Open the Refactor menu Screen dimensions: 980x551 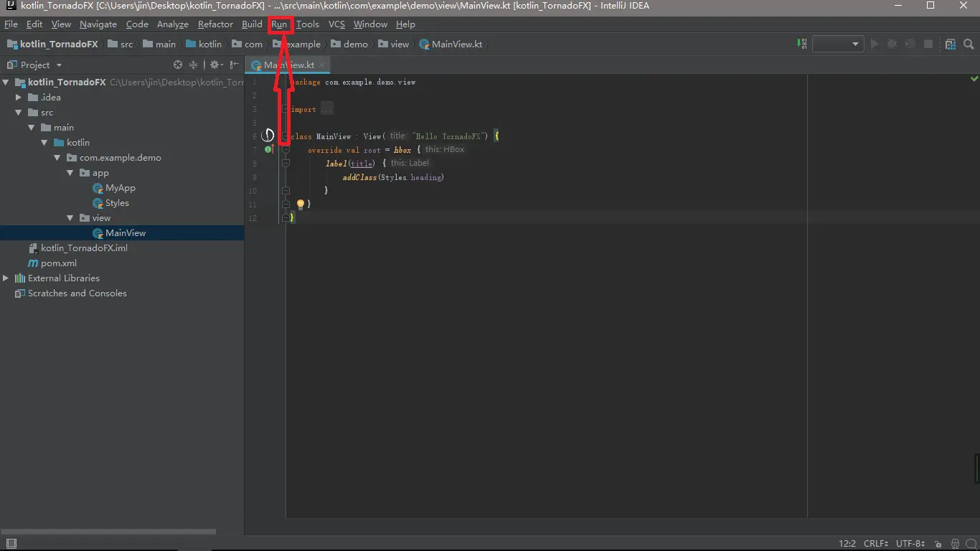click(x=215, y=24)
